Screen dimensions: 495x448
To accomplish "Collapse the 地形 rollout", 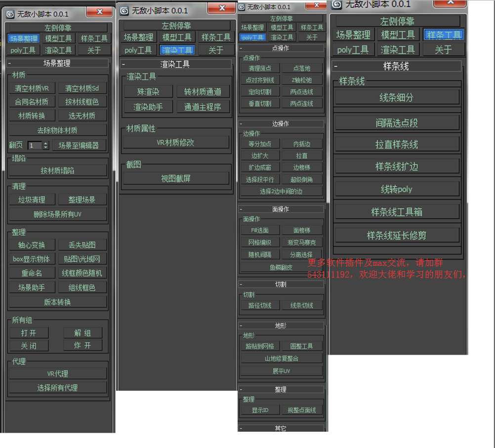I will point(281,326).
